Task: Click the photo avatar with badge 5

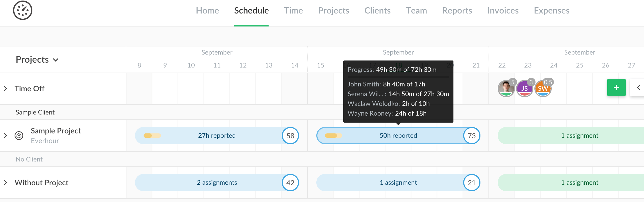Action: (x=506, y=89)
